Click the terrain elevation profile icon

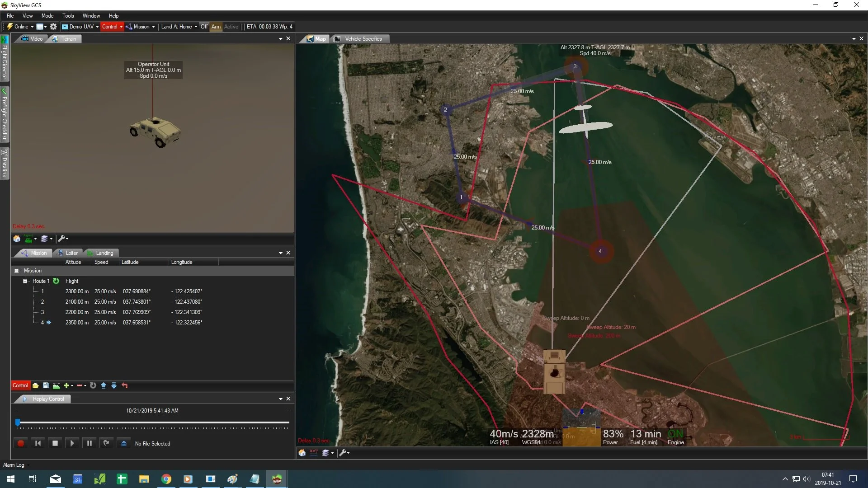coord(57,385)
